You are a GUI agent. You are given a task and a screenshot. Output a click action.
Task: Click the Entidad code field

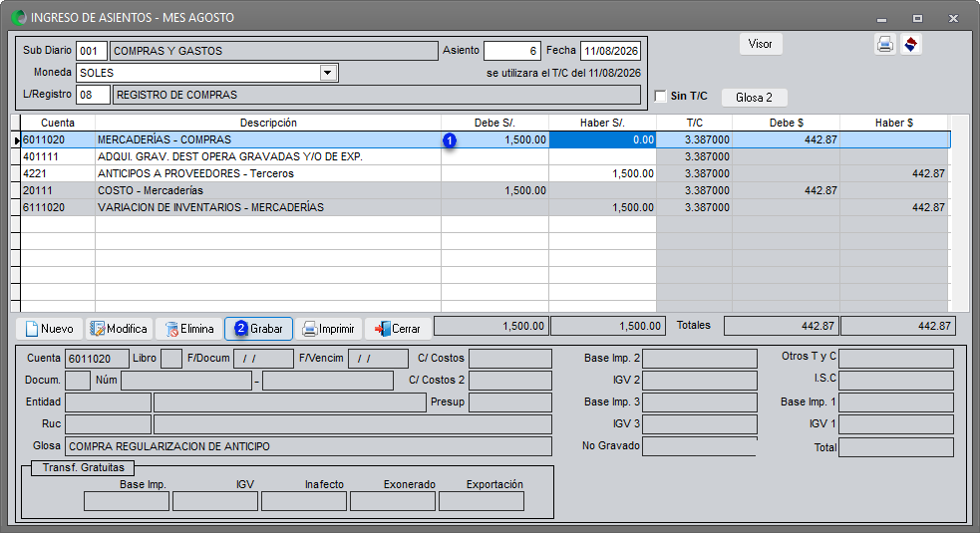click(x=108, y=402)
